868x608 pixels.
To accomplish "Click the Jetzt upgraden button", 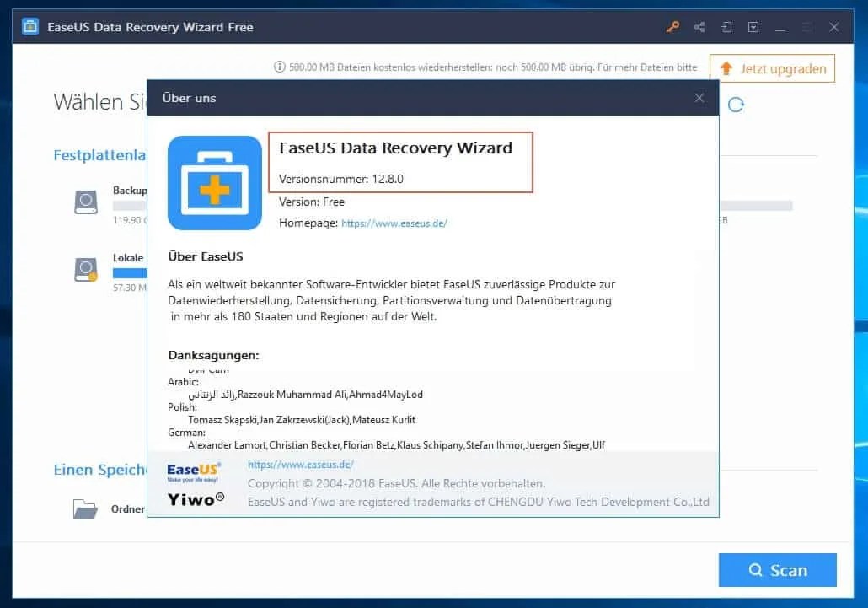I will tap(772, 68).
